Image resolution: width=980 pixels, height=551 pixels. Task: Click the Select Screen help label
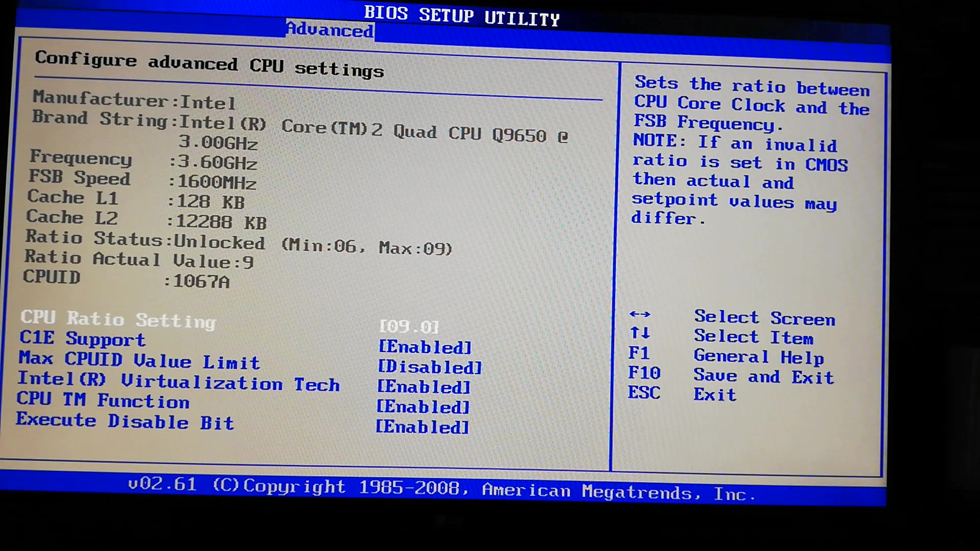coord(765,318)
